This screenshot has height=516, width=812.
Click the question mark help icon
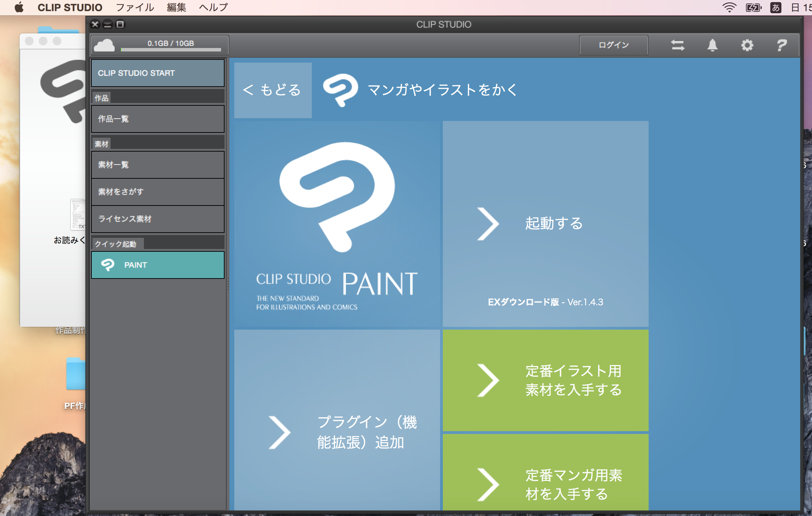(x=781, y=45)
